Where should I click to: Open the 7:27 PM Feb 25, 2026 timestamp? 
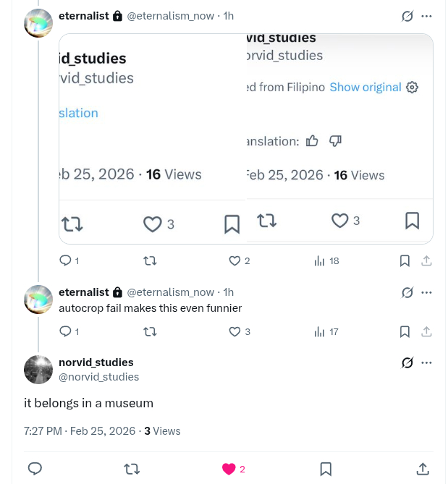click(x=80, y=430)
